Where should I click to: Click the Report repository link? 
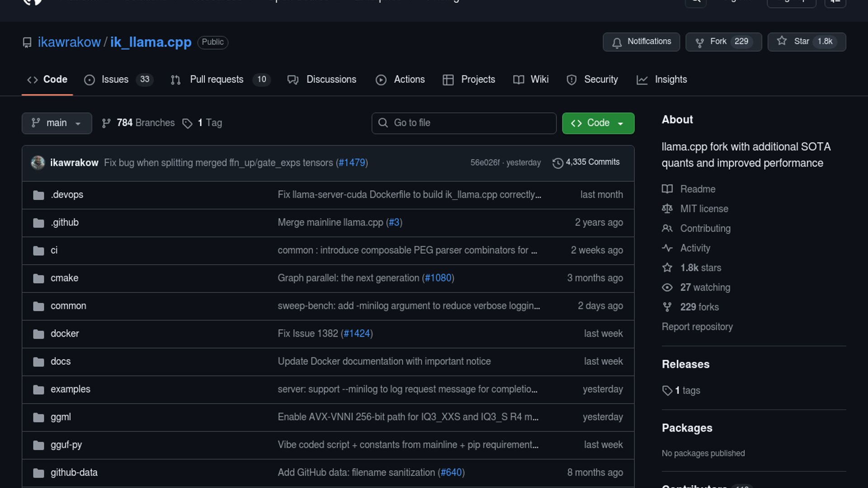pyautogui.click(x=697, y=327)
